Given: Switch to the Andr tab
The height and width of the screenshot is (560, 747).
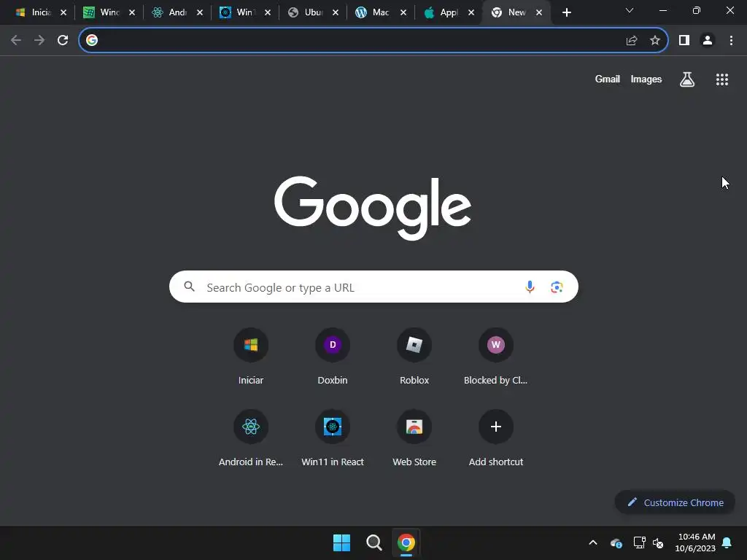Looking at the screenshot, I should coord(169,12).
